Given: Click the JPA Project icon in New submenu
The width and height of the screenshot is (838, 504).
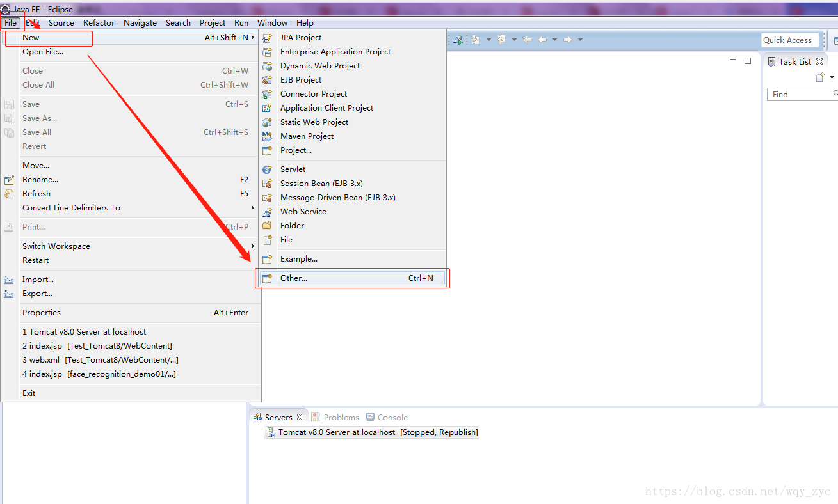Looking at the screenshot, I should [x=268, y=38].
